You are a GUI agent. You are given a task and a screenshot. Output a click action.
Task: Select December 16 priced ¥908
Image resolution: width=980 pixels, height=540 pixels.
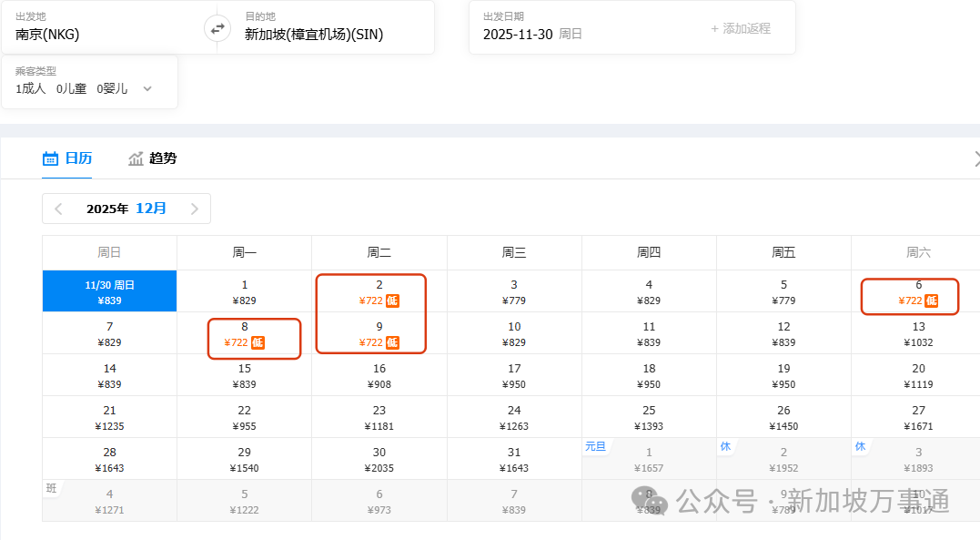pyautogui.click(x=379, y=375)
